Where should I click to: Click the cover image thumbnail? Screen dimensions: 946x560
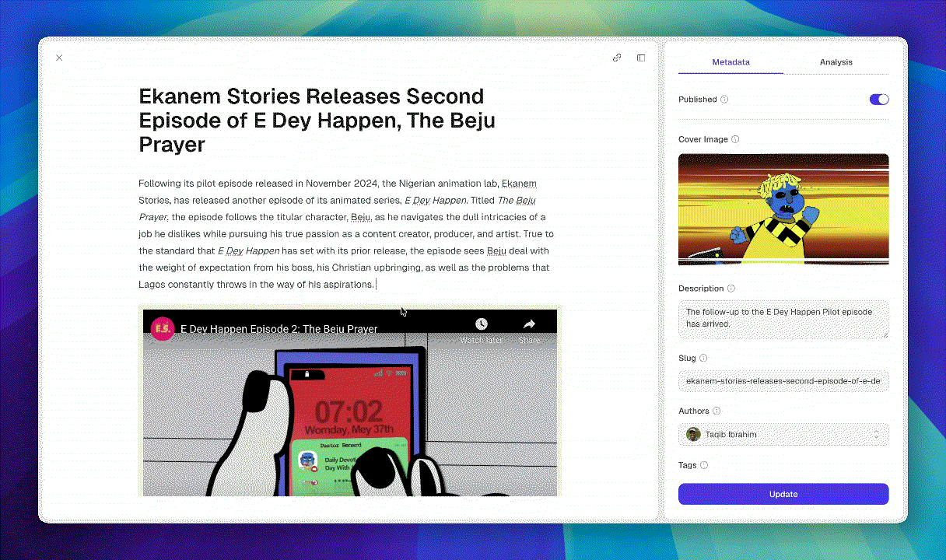pos(783,209)
